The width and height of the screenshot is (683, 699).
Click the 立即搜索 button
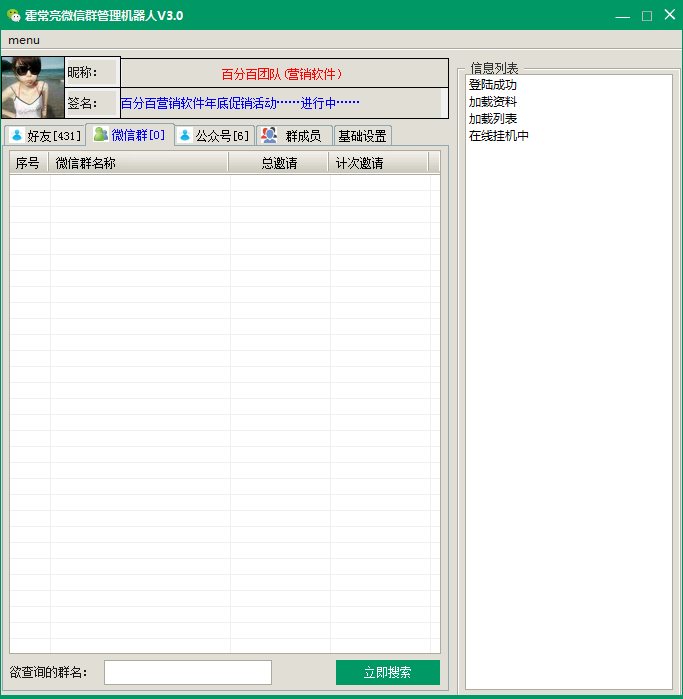pos(388,672)
